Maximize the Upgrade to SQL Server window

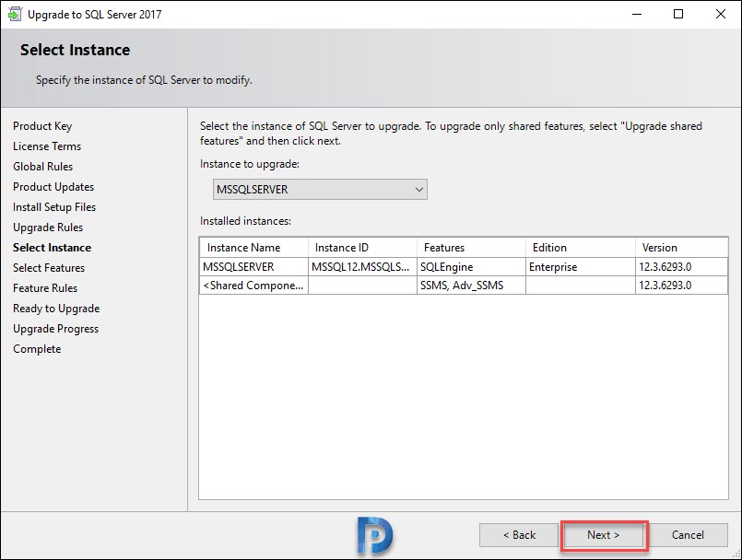pyautogui.click(x=678, y=14)
